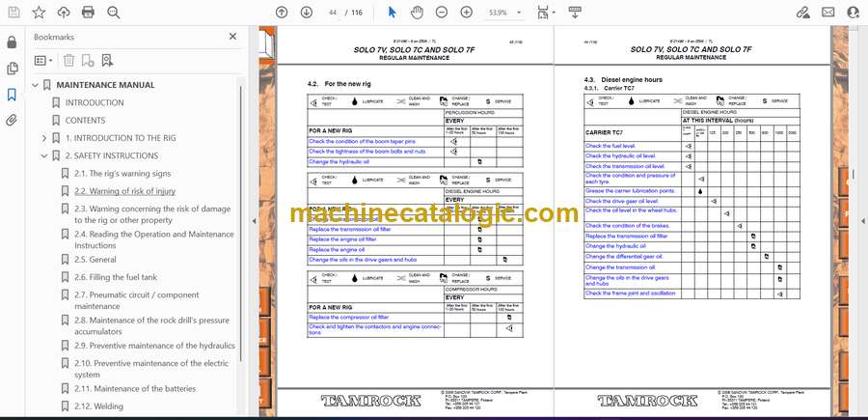Follow link Check the condition of the brakes
Screen dimensions: 868x420
click(627, 226)
